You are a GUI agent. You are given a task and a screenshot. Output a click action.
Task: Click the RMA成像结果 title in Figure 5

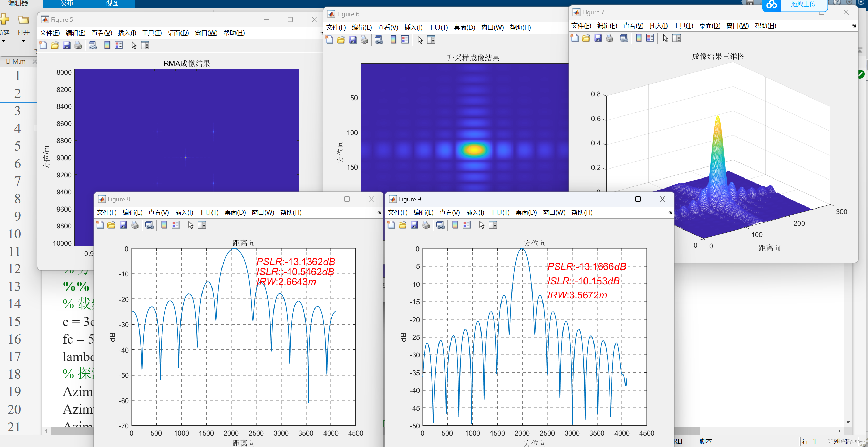point(187,63)
